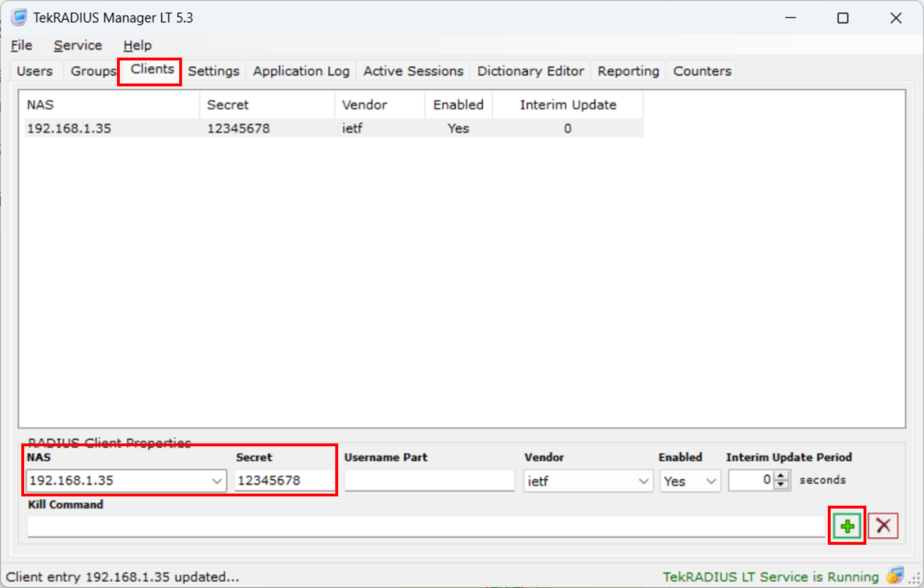The height and width of the screenshot is (588, 924).
Task: Click 'TekRADIUS LT Service is Running' status text
Action: 771,576
